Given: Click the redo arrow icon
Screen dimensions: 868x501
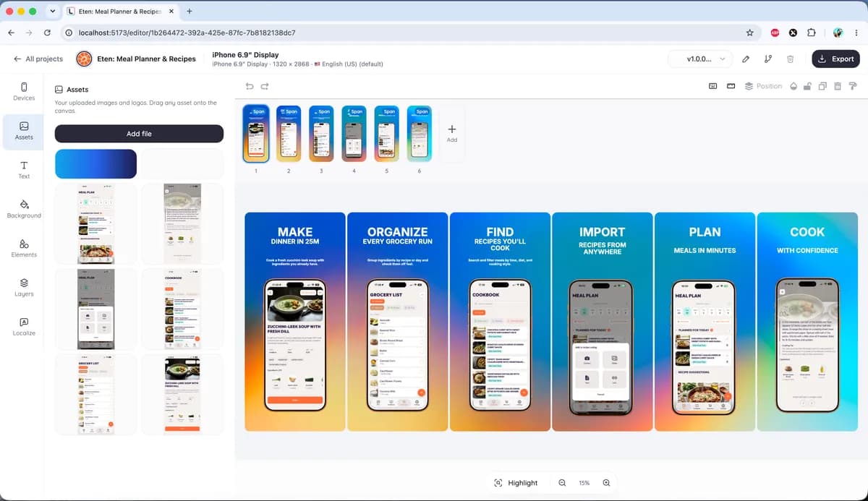Looking at the screenshot, I should (x=265, y=86).
